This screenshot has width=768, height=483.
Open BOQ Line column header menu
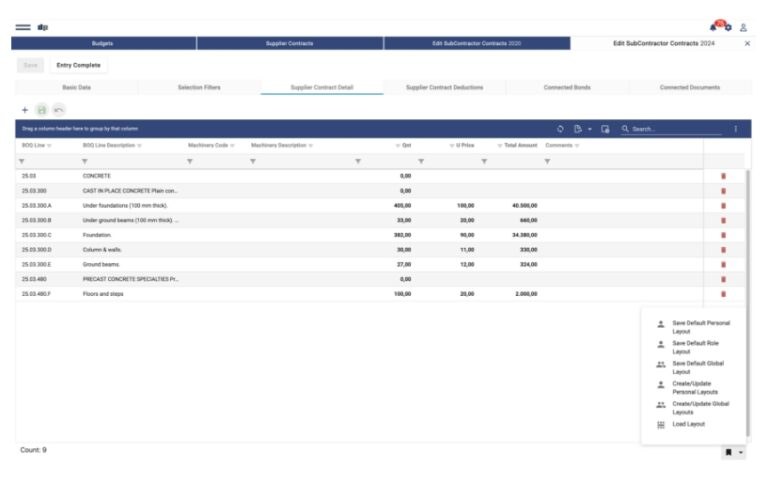[x=49, y=145]
